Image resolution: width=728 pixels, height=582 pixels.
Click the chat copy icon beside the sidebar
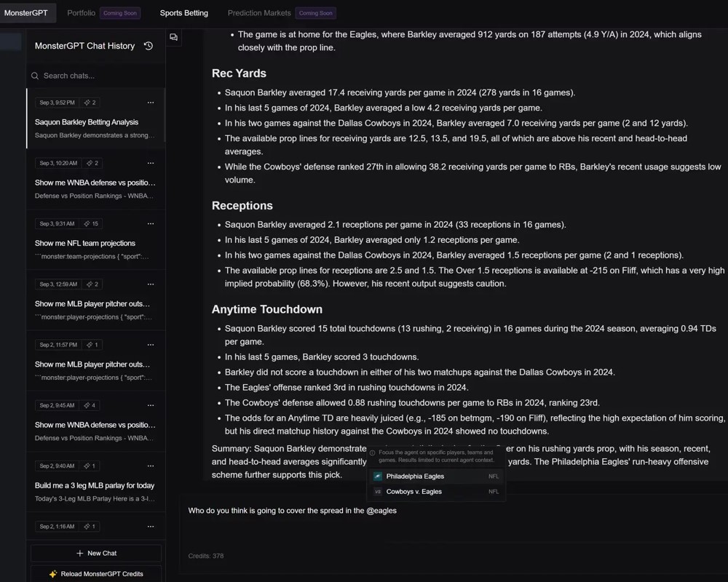173,36
